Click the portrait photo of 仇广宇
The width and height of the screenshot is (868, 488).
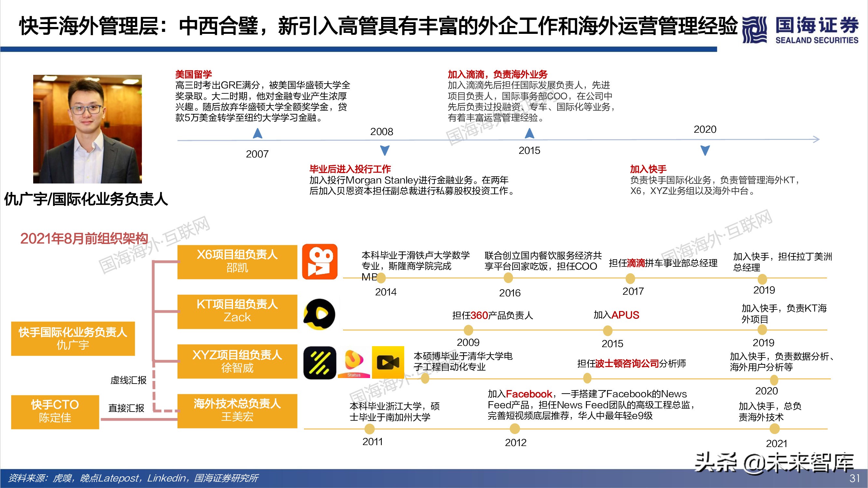tap(87, 129)
